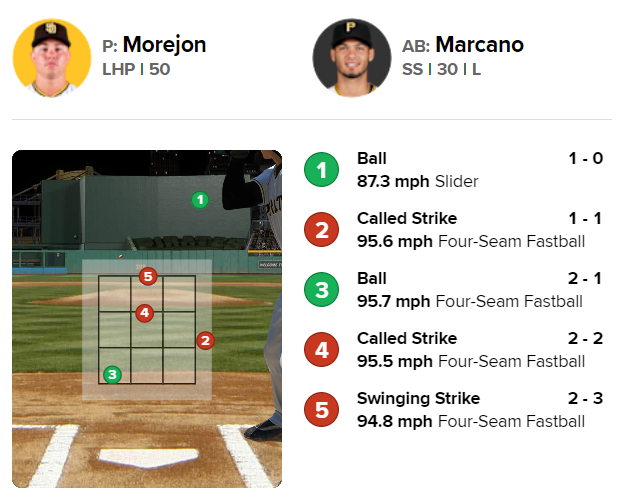Select the 95.6 mph Called Strike row
The width and height of the screenshot is (622, 502).
point(453,230)
